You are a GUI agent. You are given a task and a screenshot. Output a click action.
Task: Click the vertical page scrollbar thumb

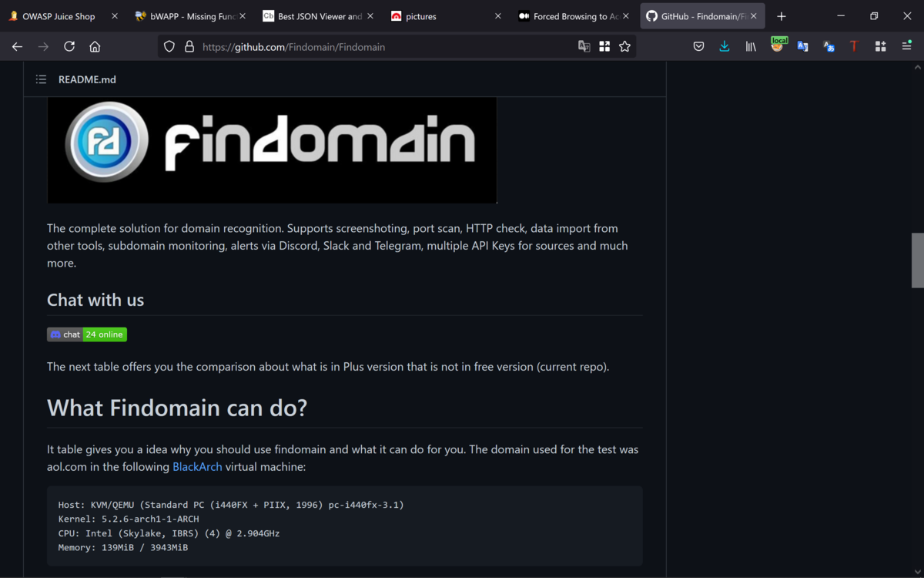(x=918, y=260)
